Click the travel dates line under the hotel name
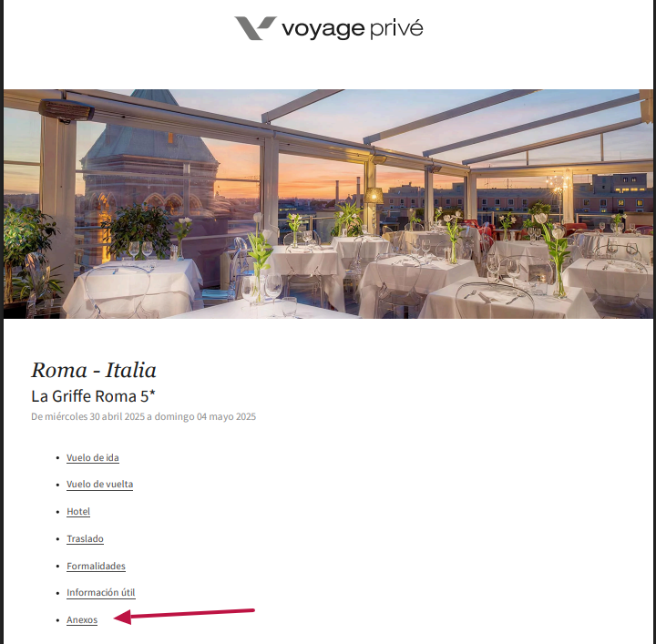The width and height of the screenshot is (656, 644). click(x=144, y=416)
